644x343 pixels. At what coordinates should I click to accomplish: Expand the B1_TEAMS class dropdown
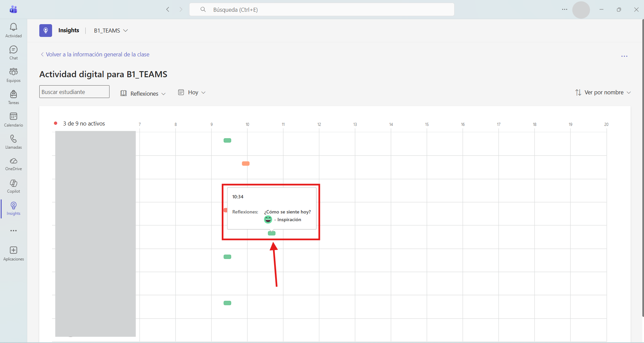click(111, 31)
